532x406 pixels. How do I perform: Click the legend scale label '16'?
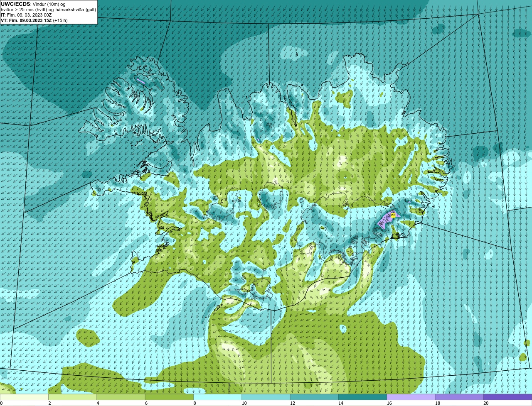point(389,403)
